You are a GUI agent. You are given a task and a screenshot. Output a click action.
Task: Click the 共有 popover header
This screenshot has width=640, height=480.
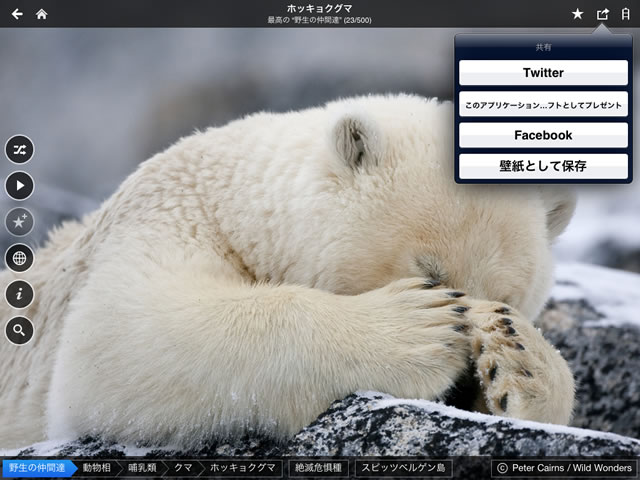[543, 47]
